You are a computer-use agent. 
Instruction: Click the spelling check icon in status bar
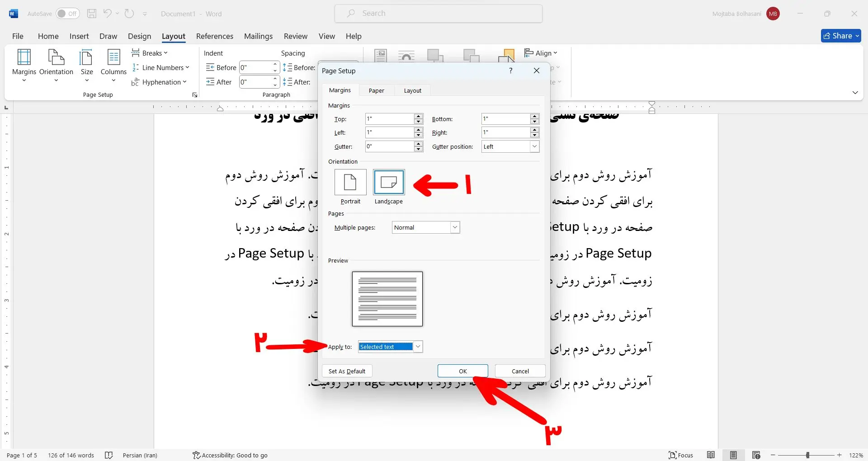108,455
